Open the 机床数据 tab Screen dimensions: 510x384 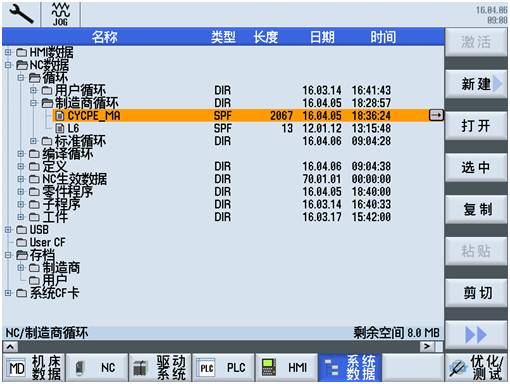click(x=34, y=368)
